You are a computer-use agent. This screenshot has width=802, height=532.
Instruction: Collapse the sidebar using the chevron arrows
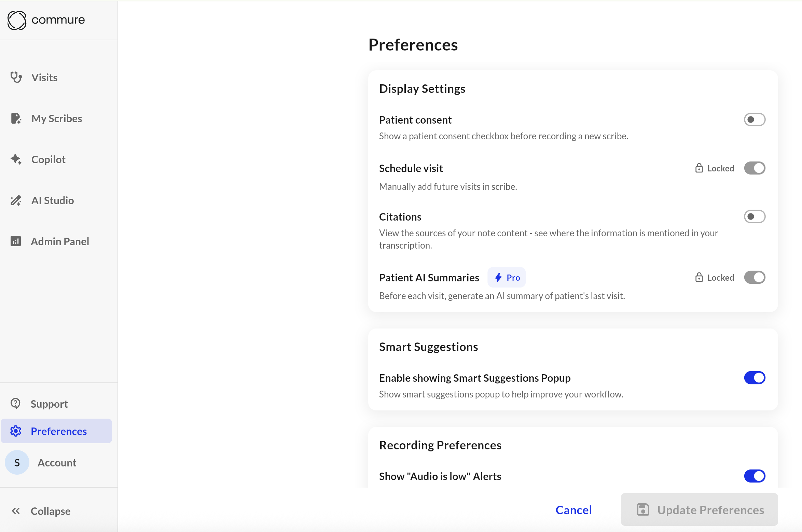[x=16, y=511]
